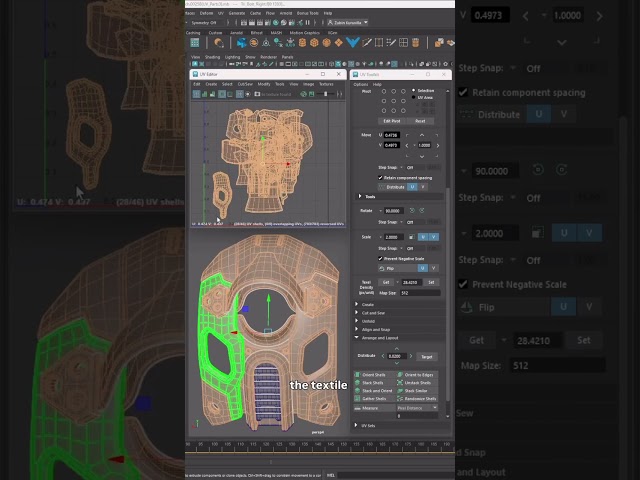Click the Unstack Shells icon
640x480 pixels.
point(400,382)
